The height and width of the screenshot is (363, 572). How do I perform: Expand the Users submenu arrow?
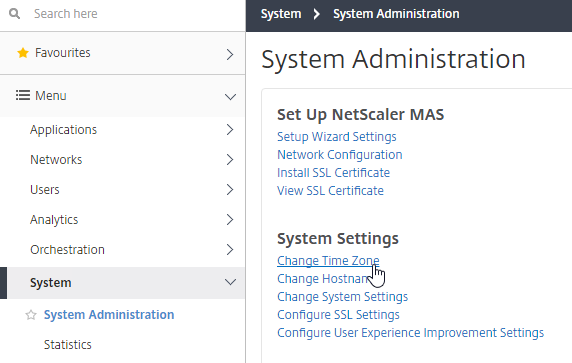[230, 190]
